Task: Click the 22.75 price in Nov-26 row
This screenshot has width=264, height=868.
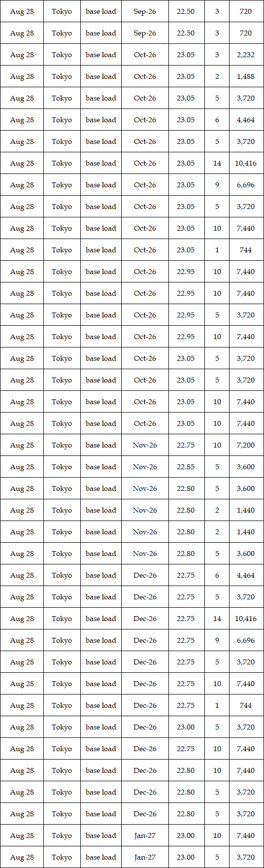Action: point(186,445)
